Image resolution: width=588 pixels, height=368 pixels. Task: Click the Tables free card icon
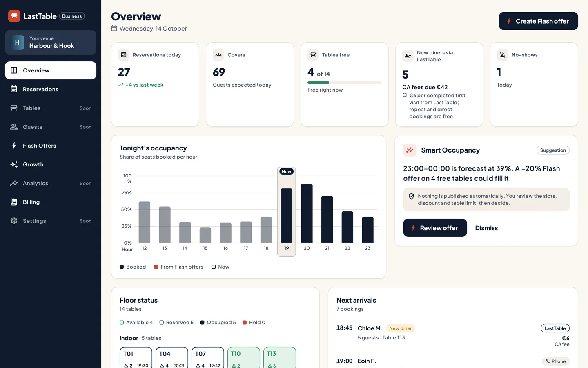click(313, 55)
